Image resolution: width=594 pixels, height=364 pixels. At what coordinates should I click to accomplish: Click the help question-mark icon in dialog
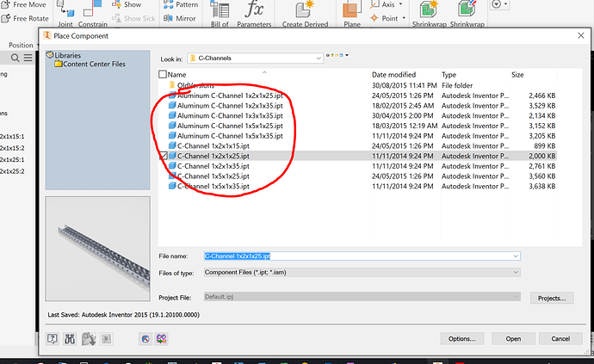pyautogui.click(x=53, y=339)
